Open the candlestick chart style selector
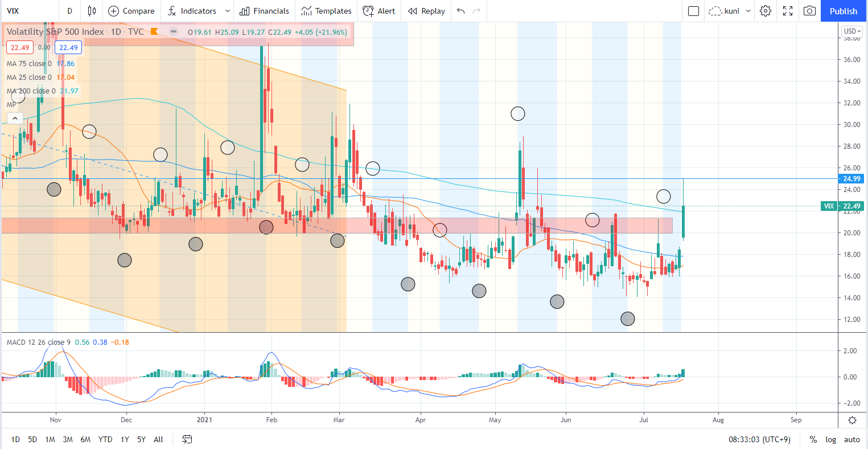 tap(92, 11)
